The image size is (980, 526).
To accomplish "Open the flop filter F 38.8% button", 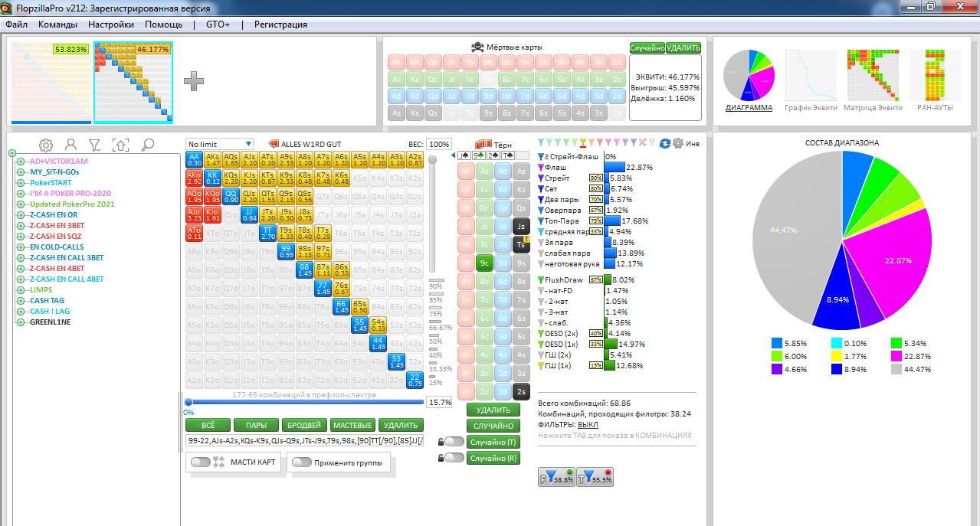I will 556,477.
